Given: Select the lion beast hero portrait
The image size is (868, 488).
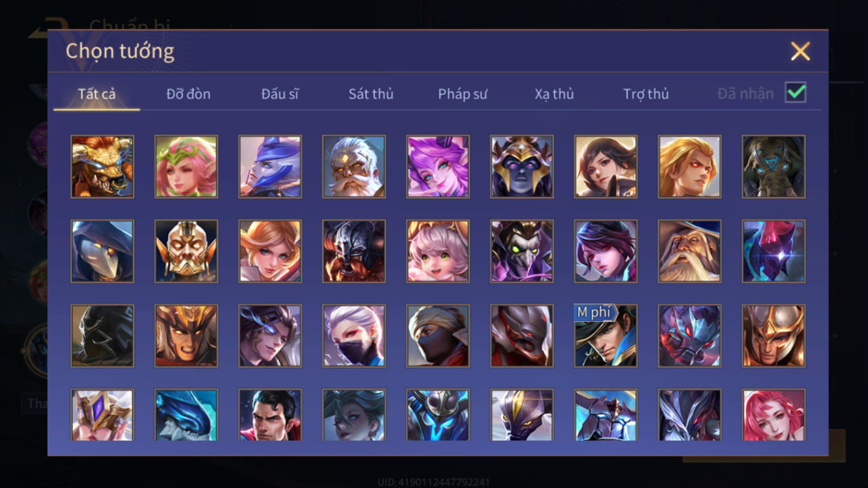Looking at the screenshot, I should (x=102, y=166).
